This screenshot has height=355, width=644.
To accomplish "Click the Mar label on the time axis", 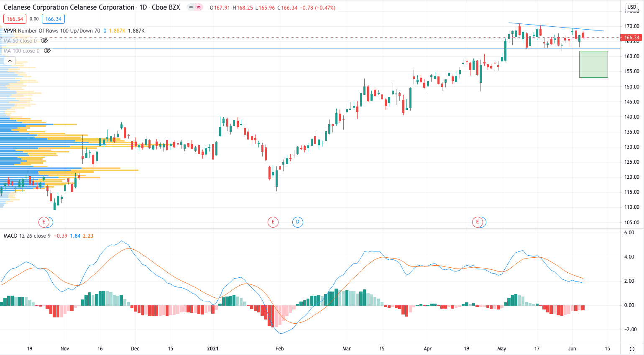I will 347,348.
